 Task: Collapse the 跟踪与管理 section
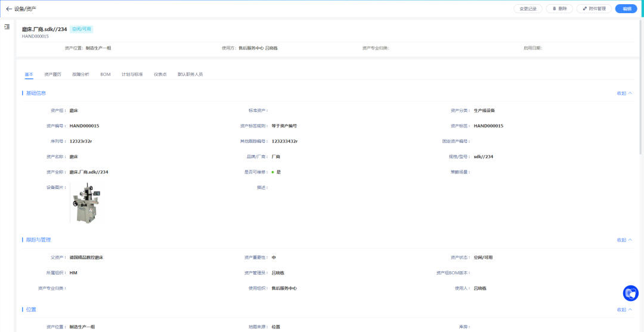click(624, 240)
